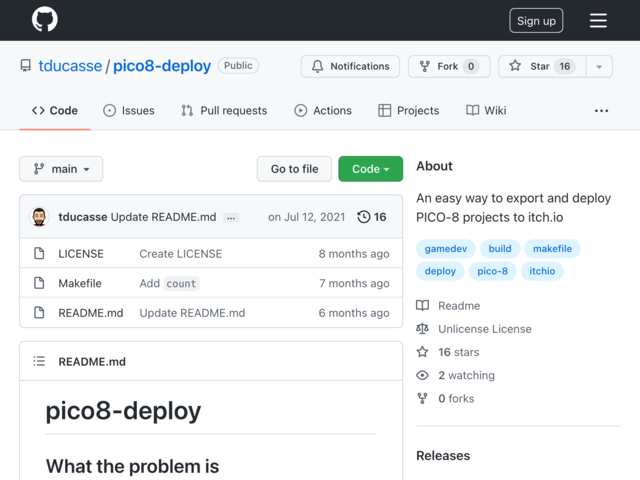Screen dimensions: 640x480
Task: Switch to the Issues tab
Action: [129, 111]
